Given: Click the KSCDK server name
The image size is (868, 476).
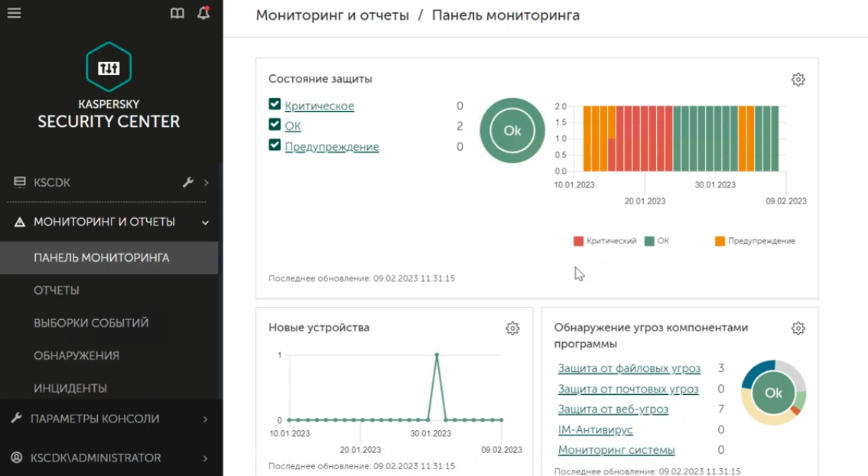Looking at the screenshot, I should 51,182.
